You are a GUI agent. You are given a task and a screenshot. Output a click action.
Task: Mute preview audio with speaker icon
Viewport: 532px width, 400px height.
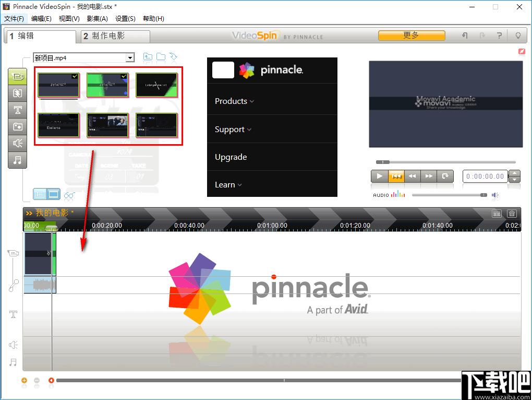tap(495, 195)
